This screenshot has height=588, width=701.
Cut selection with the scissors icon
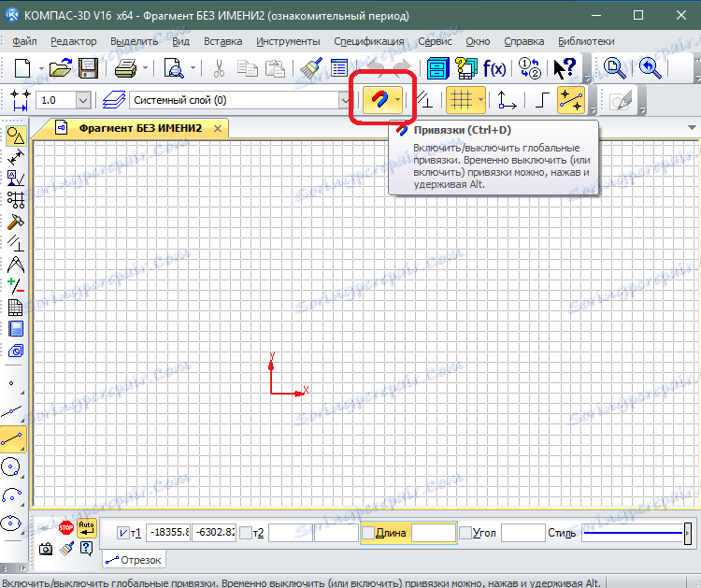[219, 68]
